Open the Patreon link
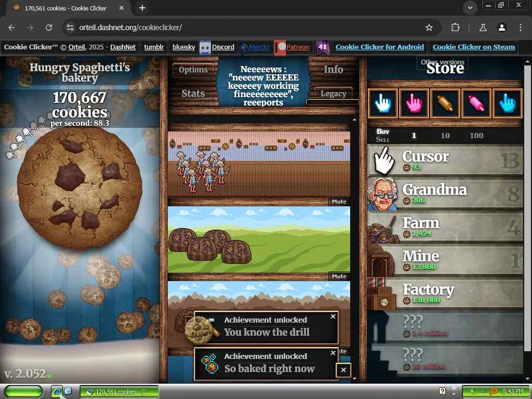This screenshot has width=532, height=399. [x=298, y=47]
